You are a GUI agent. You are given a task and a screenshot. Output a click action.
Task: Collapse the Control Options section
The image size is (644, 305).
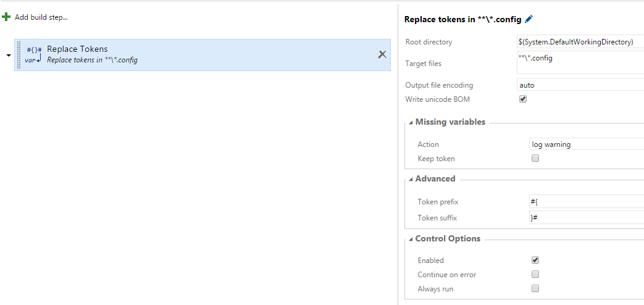411,239
